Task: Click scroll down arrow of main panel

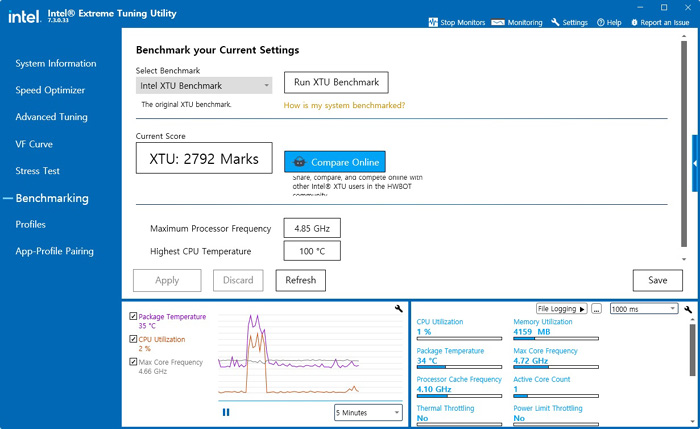Action: (x=684, y=259)
